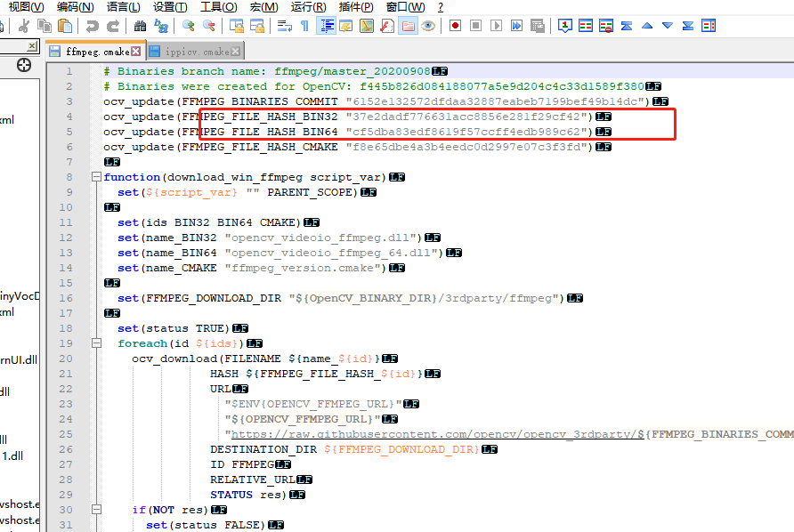Collapse the function block at line 8

[x=96, y=177]
